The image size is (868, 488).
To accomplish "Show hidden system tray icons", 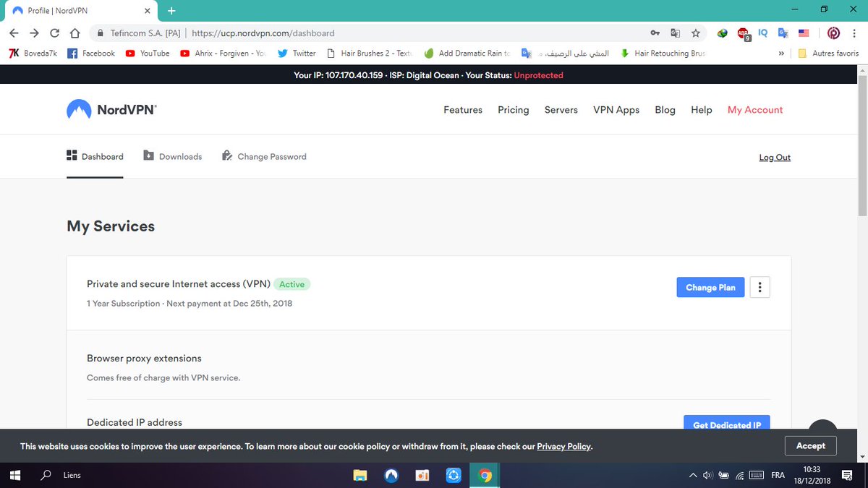I will click(694, 475).
